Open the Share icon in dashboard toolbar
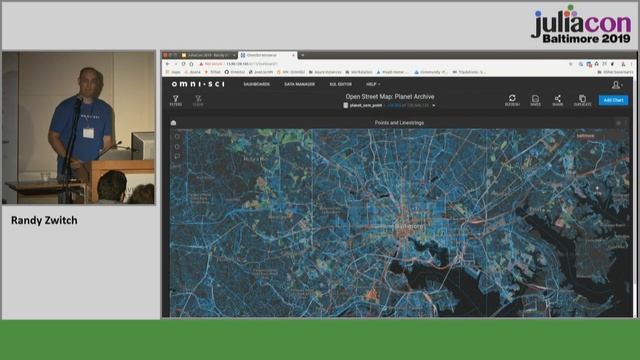The height and width of the screenshot is (360, 640). pos(558,100)
